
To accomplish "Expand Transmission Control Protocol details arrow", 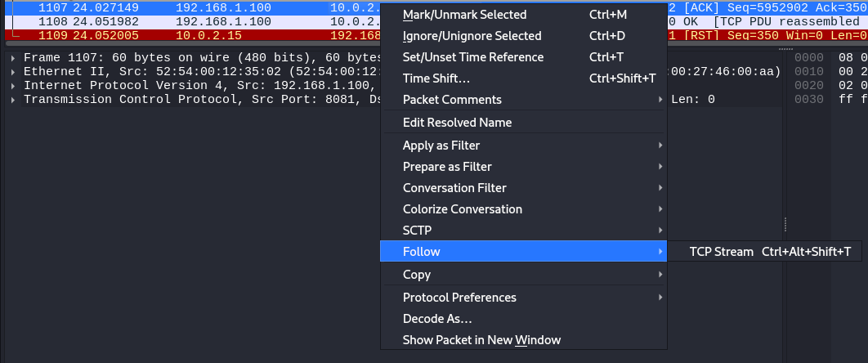I will tap(13, 99).
